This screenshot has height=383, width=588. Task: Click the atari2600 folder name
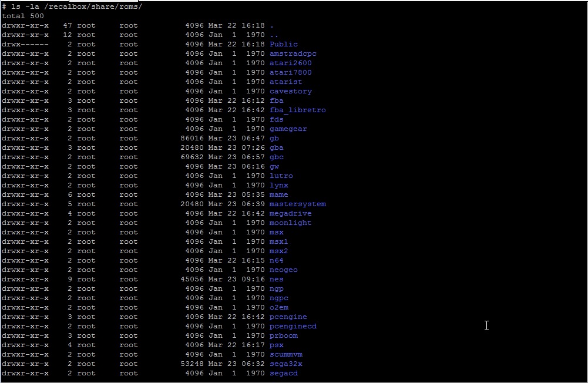(291, 63)
